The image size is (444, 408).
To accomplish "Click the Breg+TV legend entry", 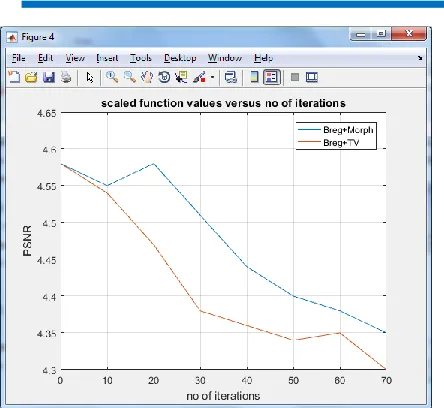I will pos(329,143).
